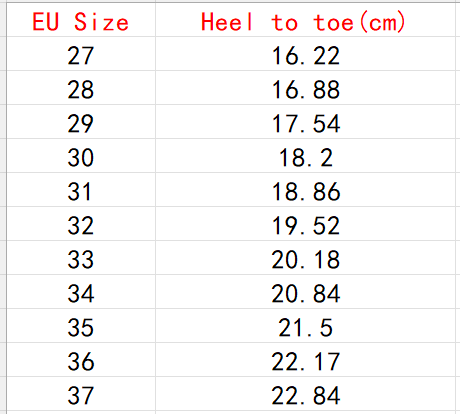
Task: Select the EU Size header cell
Action: tap(81, 20)
